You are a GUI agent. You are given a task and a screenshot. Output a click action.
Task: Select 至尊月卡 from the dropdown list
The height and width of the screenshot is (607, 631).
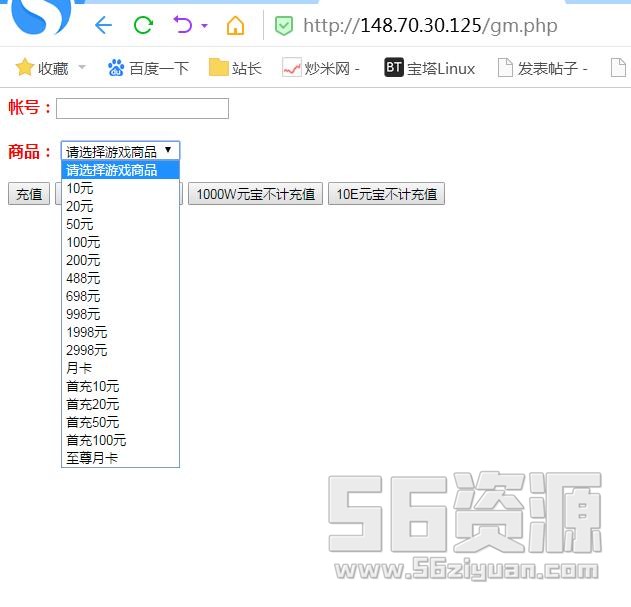92,458
